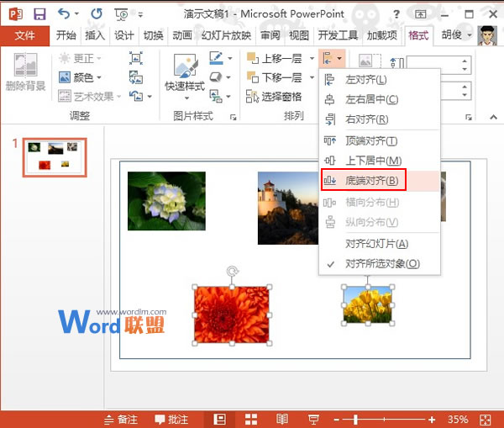Select slide 1 thumbnail in the panel
The width and height of the screenshot is (504, 428).
(55, 157)
